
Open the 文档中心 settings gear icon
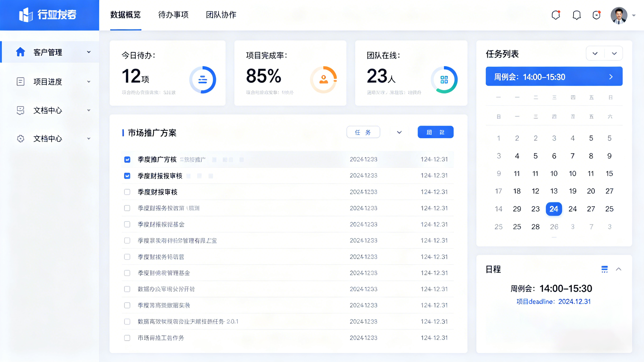pos(20,138)
